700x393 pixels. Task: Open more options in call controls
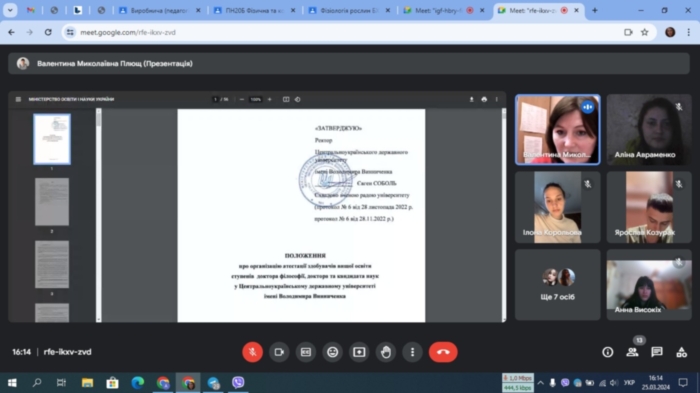[412, 352]
